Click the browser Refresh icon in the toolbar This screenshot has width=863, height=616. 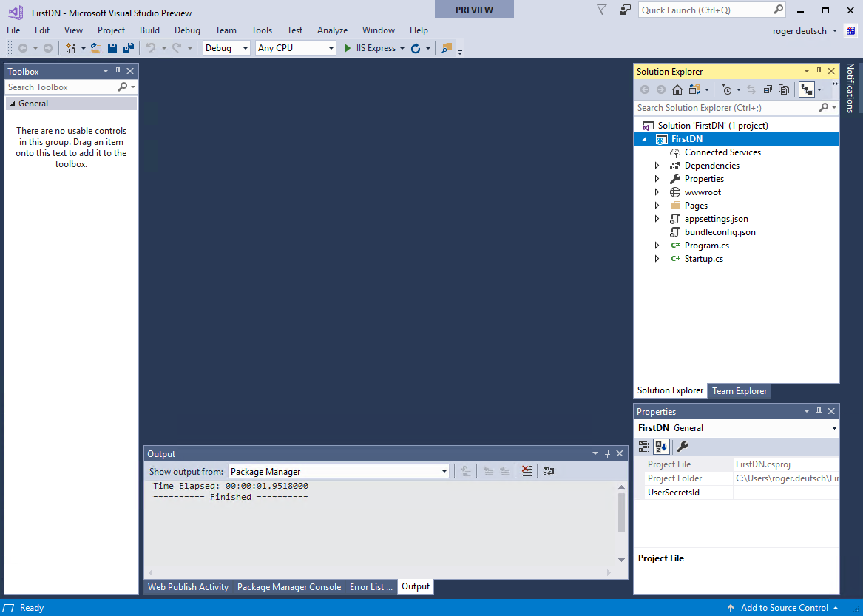click(x=416, y=48)
